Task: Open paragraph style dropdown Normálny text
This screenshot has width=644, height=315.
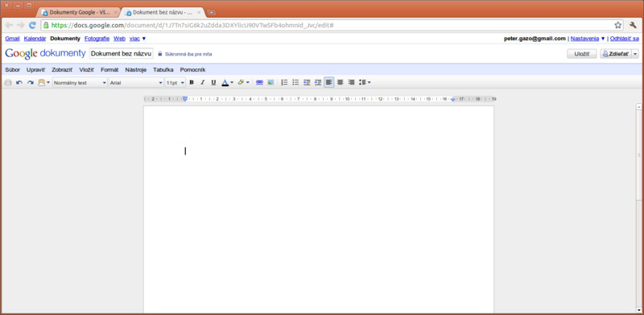Action: pyautogui.click(x=80, y=83)
